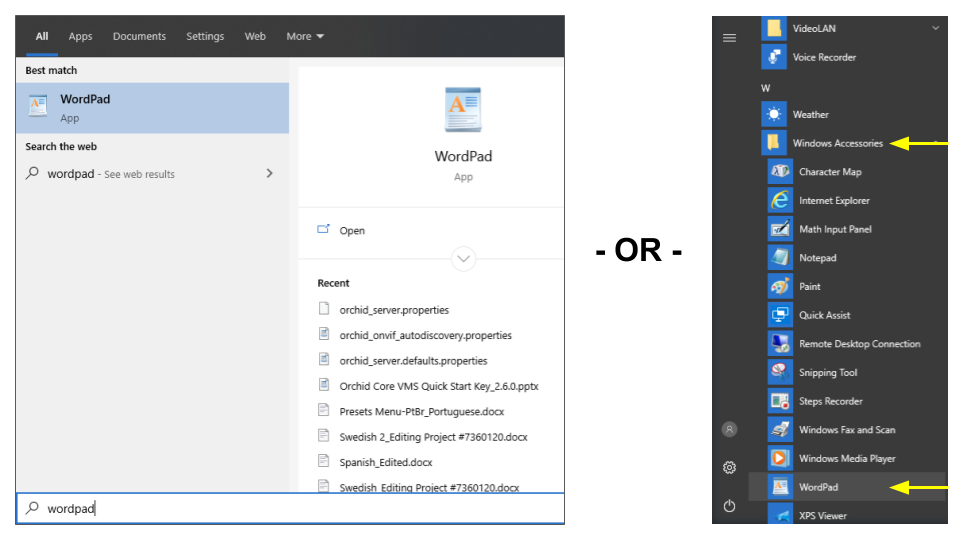The height and width of the screenshot is (540, 960).
Task: Click the WordPad icon in Start menu list
Action: (x=780, y=487)
